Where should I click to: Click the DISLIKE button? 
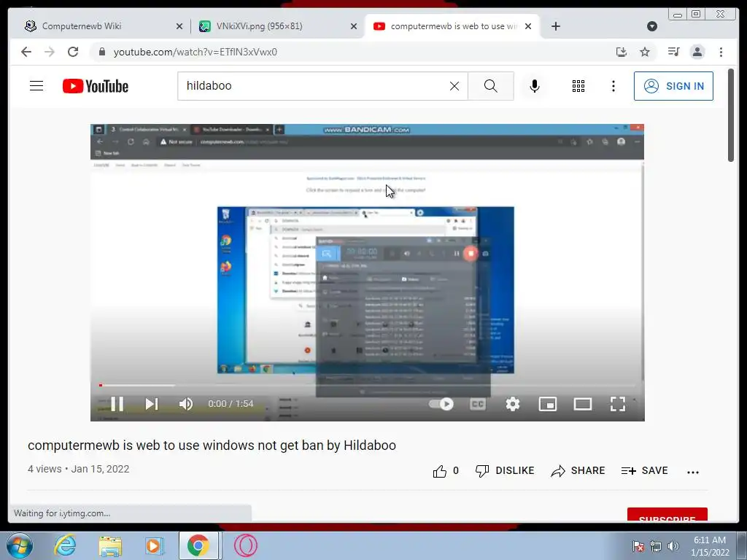[505, 470]
